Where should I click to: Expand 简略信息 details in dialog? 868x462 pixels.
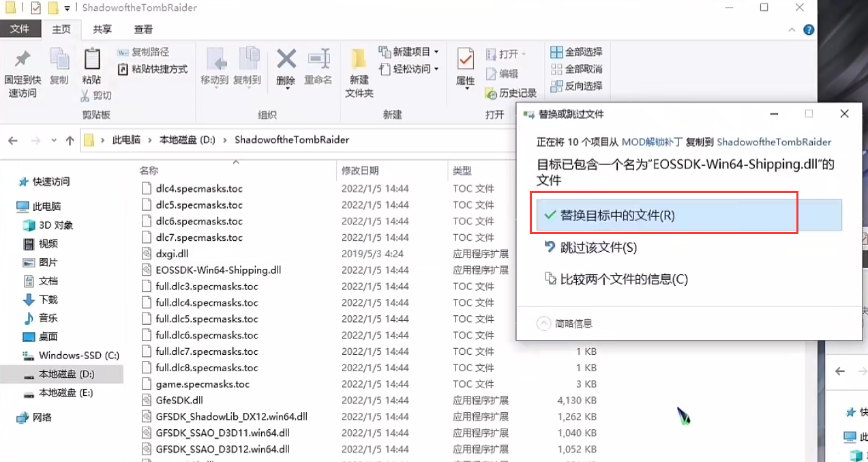pyautogui.click(x=565, y=324)
